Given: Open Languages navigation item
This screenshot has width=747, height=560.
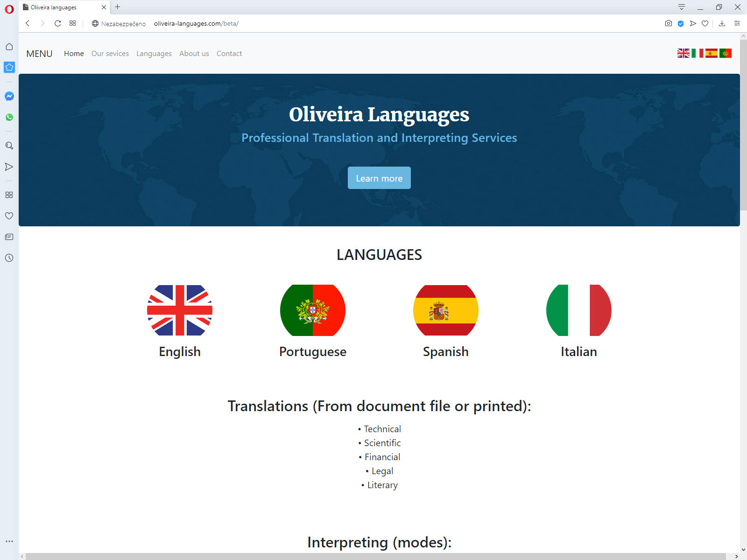Looking at the screenshot, I should (x=154, y=54).
